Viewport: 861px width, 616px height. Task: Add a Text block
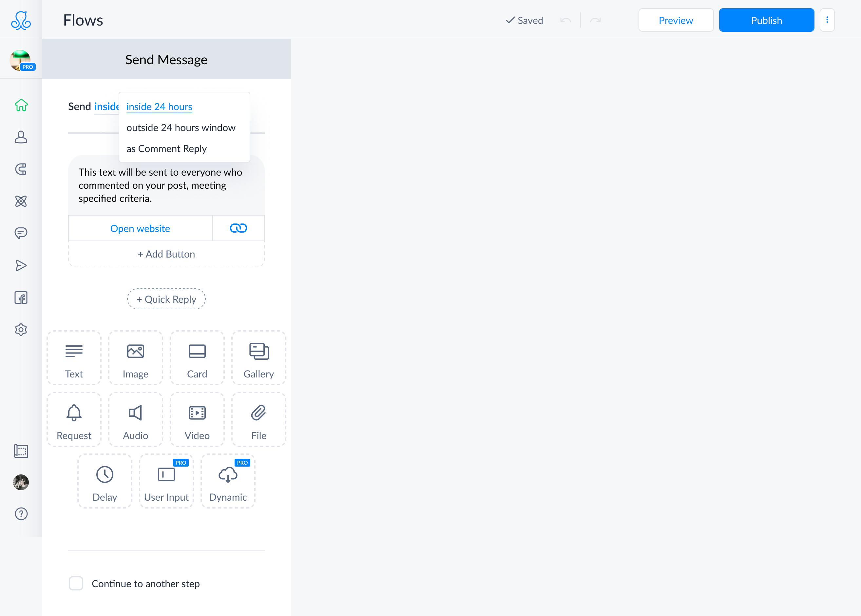click(74, 358)
